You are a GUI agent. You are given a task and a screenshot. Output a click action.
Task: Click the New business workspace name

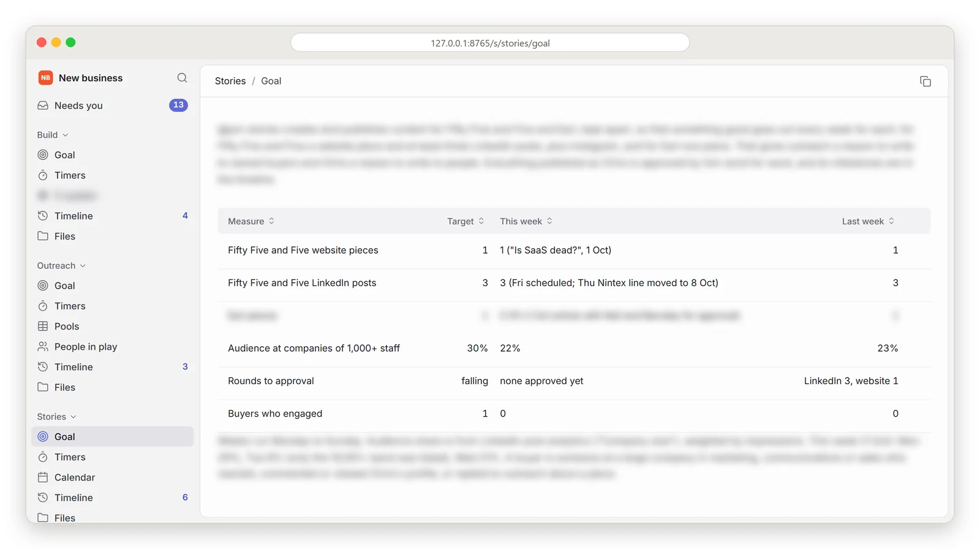tap(91, 78)
